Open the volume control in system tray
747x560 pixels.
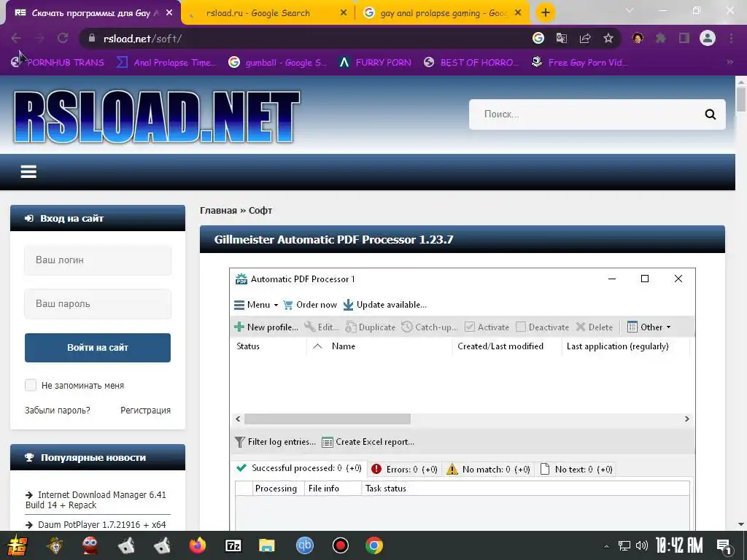pos(642,545)
